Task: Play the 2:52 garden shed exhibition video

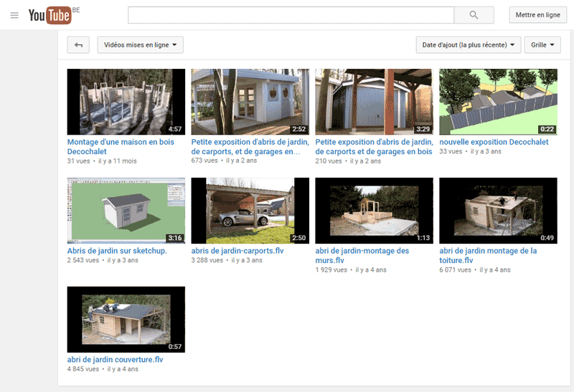Action: (x=250, y=102)
